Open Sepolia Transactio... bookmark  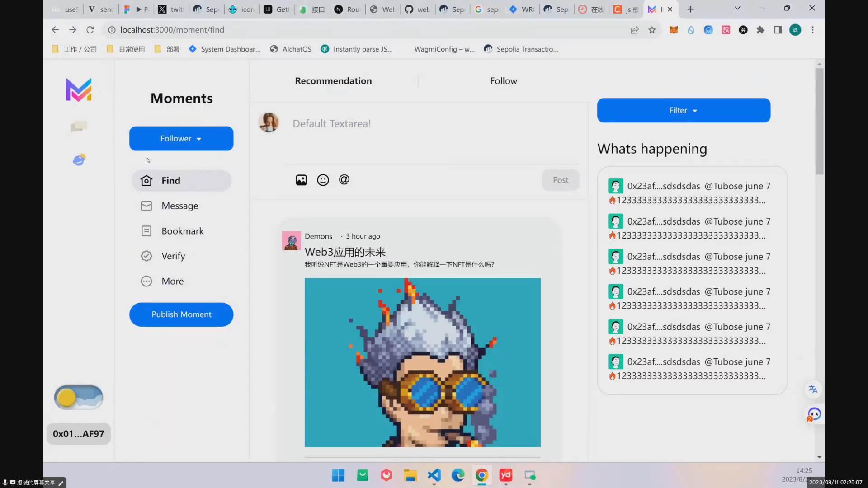(521, 49)
